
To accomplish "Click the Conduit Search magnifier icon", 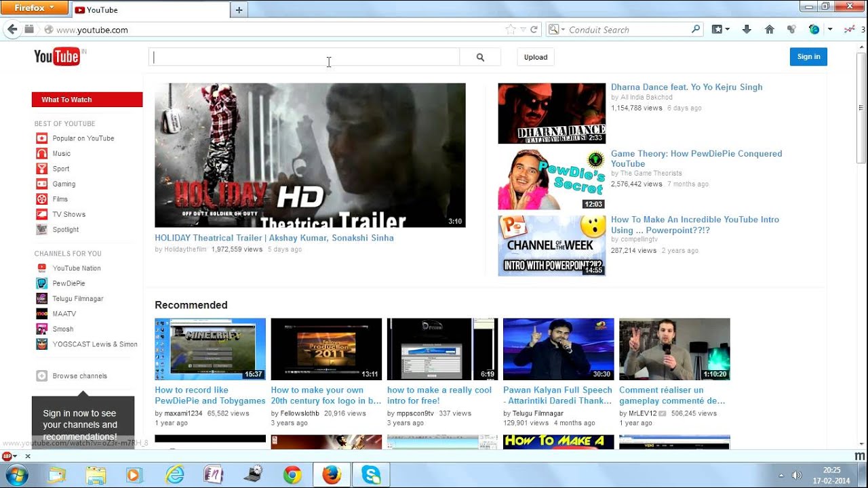I will (695, 30).
